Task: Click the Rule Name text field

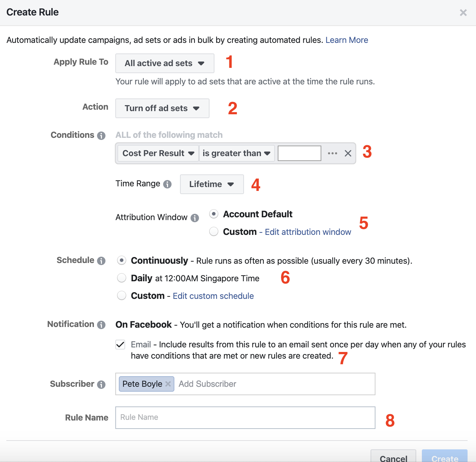Action: point(245,418)
